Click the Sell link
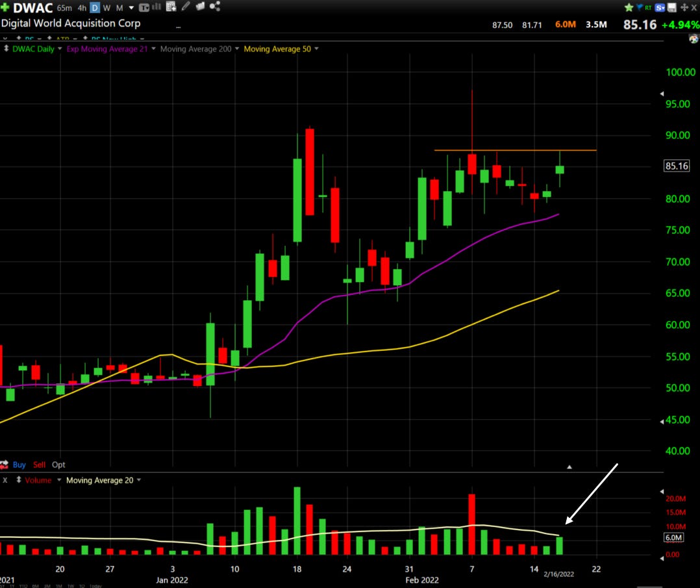Image resolution: width=700 pixels, height=588 pixels. [x=39, y=465]
